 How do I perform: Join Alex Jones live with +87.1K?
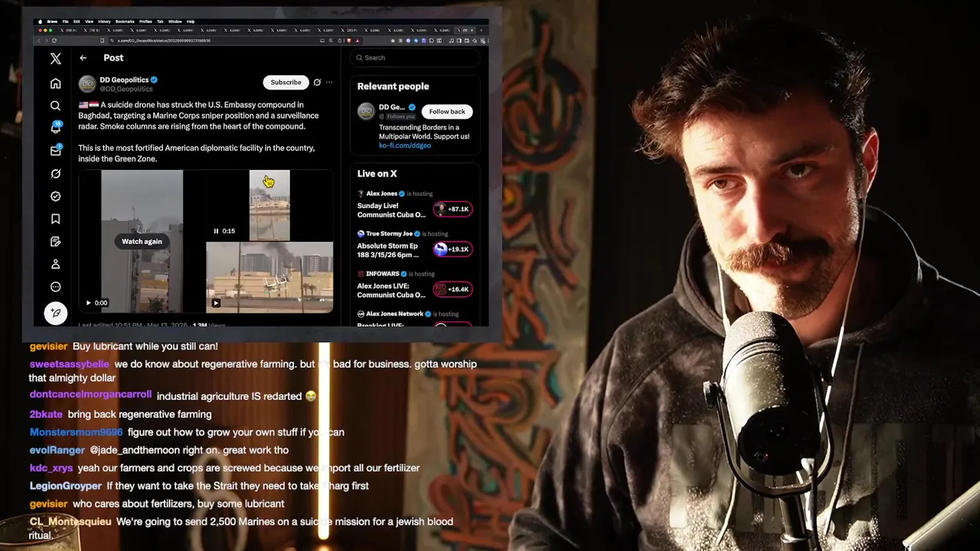click(452, 209)
